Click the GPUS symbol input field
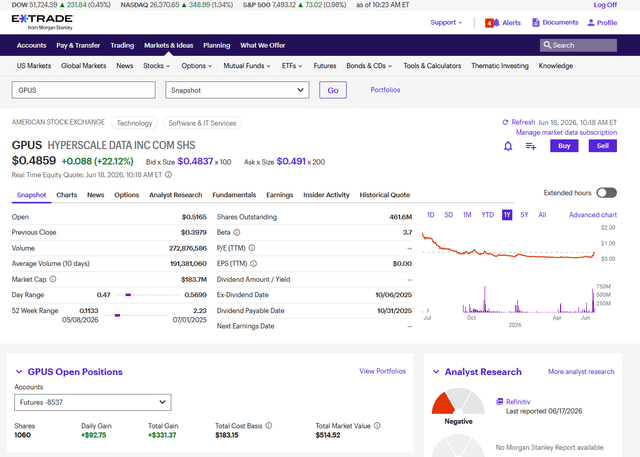This screenshot has width=640, height=457. (x=84, y=90)
